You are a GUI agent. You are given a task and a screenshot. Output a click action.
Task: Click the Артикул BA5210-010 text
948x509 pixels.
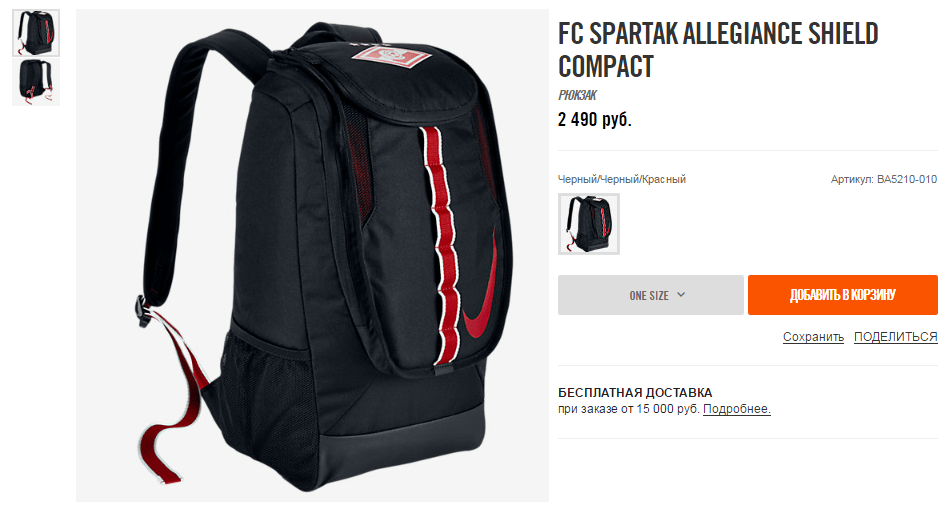tap(883, 179)
